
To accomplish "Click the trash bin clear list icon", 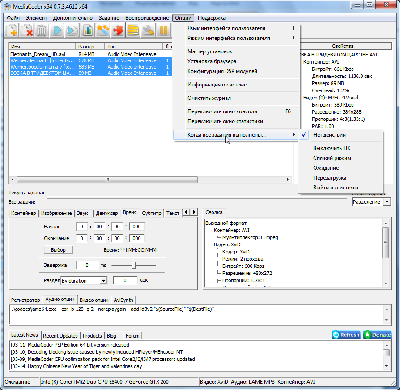I will click(x=41, y=31).
